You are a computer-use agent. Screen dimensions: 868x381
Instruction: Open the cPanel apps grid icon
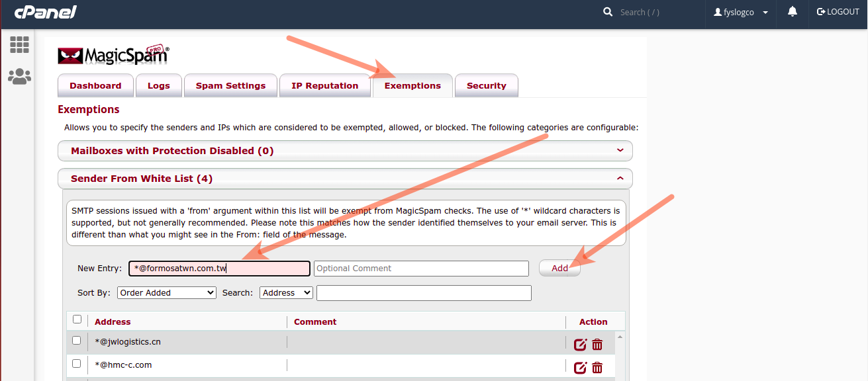(x=19, y=44)
